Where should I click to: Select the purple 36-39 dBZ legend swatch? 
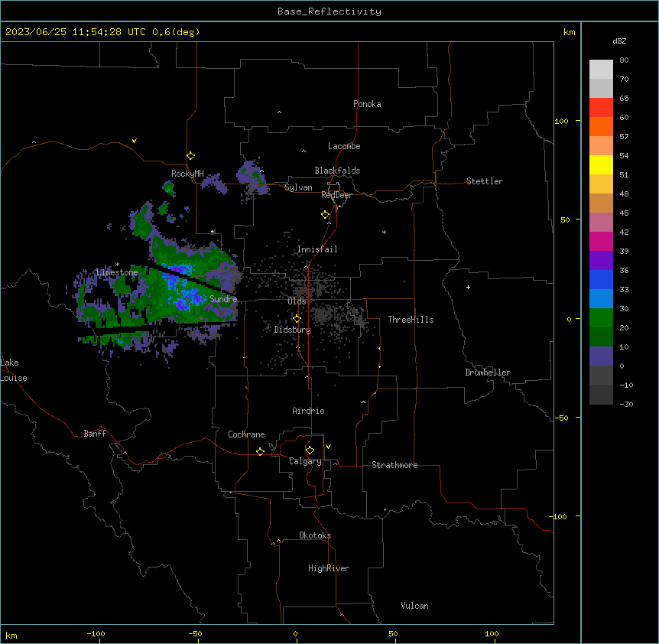[601, 260]
